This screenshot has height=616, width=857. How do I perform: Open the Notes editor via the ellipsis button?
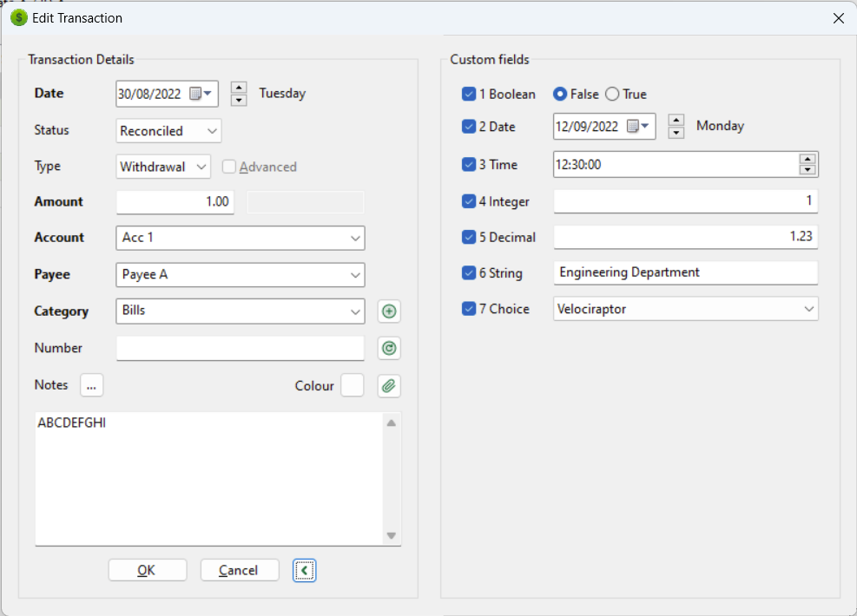[91, 385]
